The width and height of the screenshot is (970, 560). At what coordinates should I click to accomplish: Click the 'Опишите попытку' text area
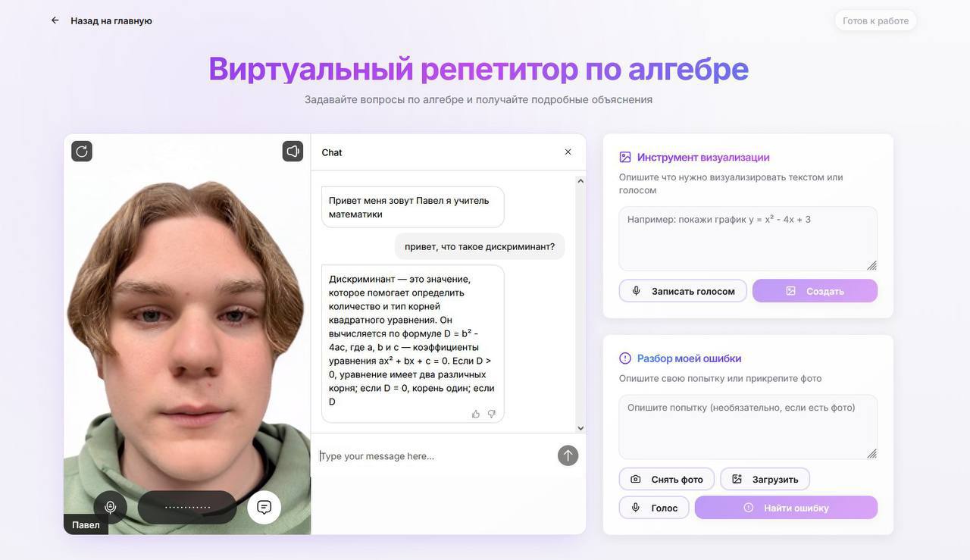click(748, 427)
